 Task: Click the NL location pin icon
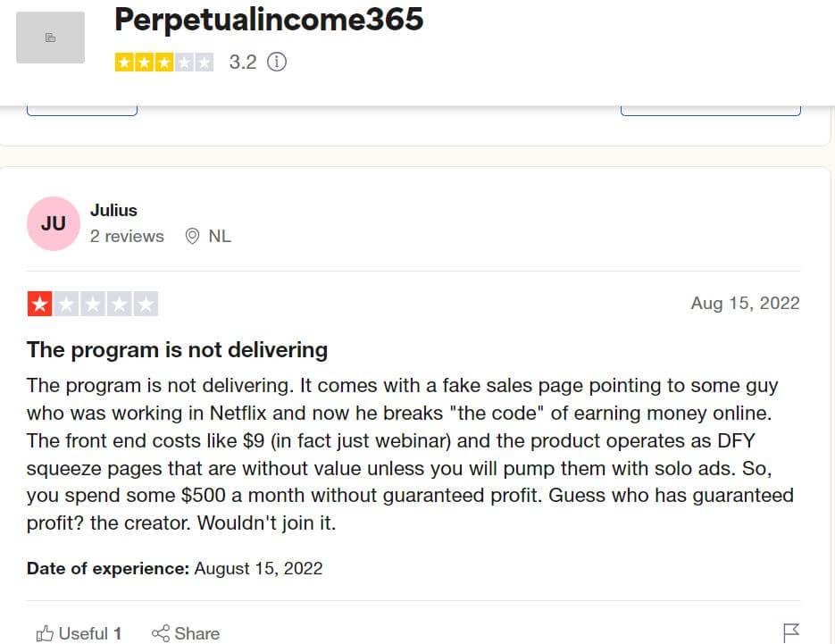click(x=192, y=236)
